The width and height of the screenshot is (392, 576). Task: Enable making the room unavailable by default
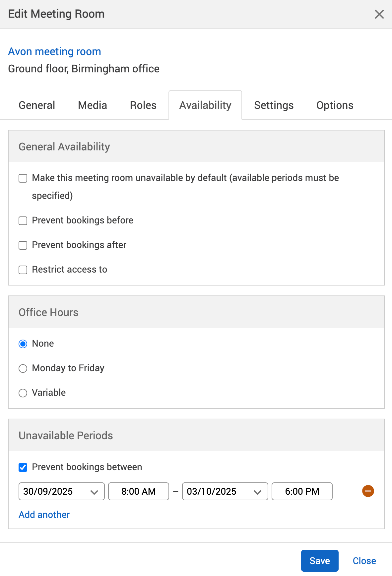tap(23, 178)
